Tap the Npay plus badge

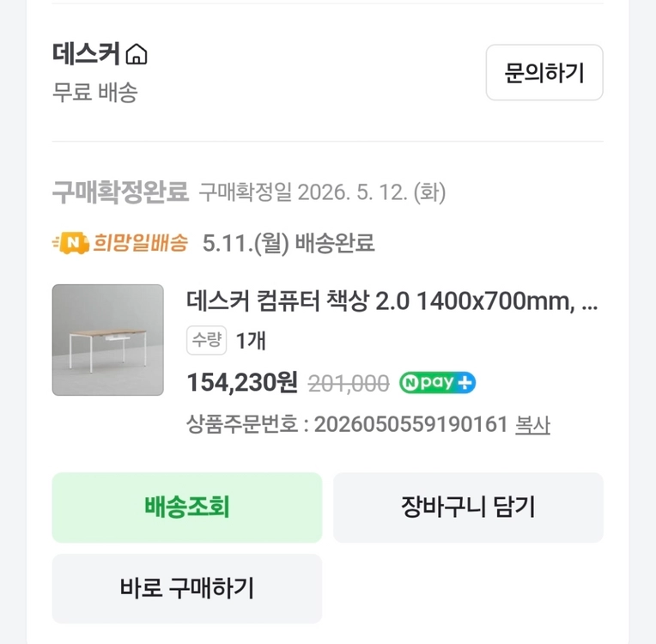point(437,382)
